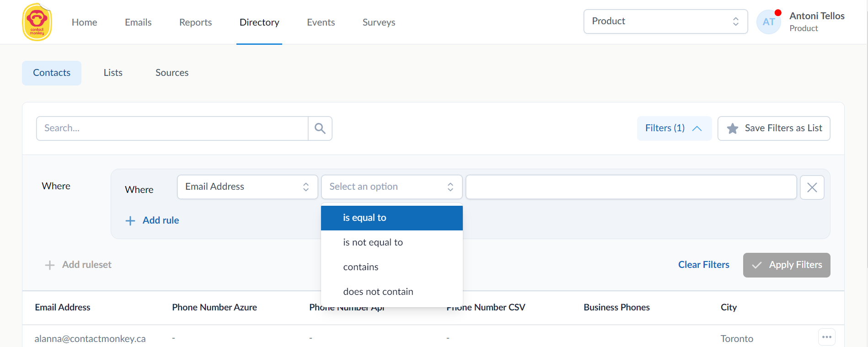Navigate to Events
Viewport: 868px width, 347px height.
click(x=321, y=22)
